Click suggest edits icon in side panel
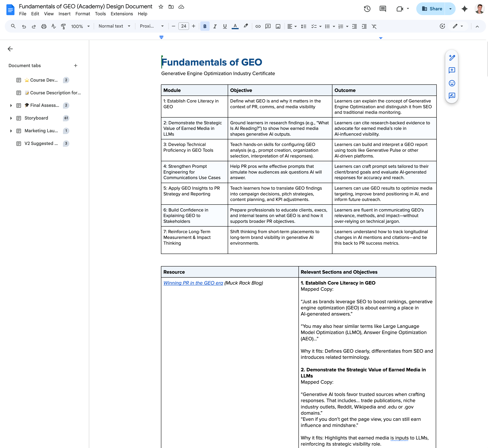488x448 pixels. 452,96
